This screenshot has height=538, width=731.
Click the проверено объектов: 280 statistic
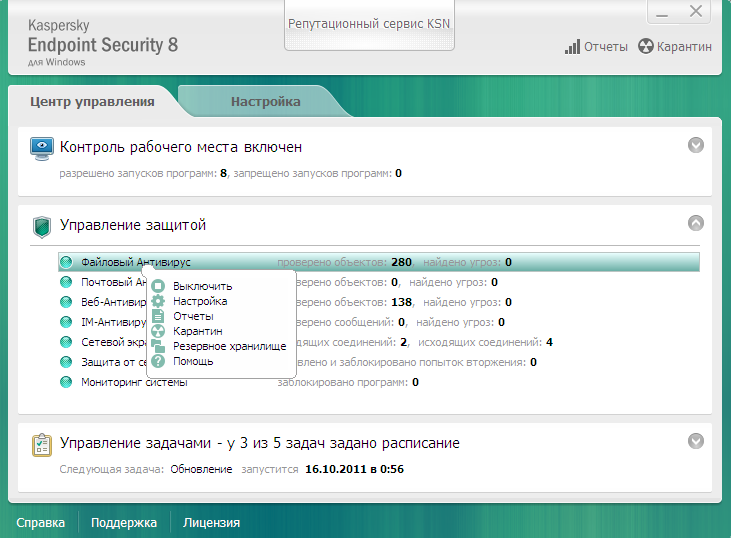(x=345, y=262)
